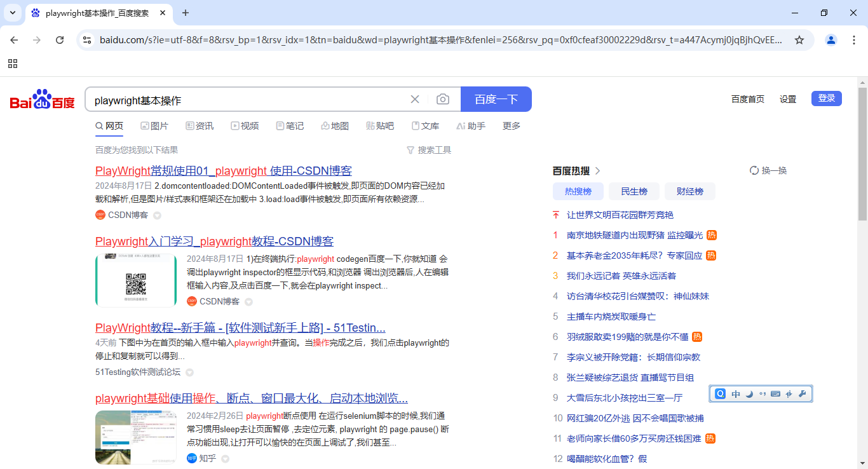Open 设置 menu at top right
The width and height of the screenshot is (868, 469).
[788, 99]
